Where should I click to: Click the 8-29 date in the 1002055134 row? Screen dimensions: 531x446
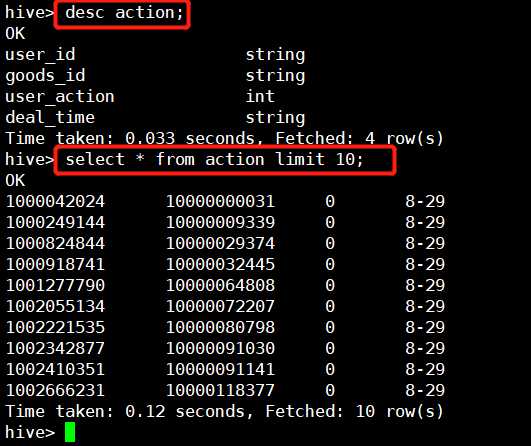pyautogui.click(x=425, y=306)
